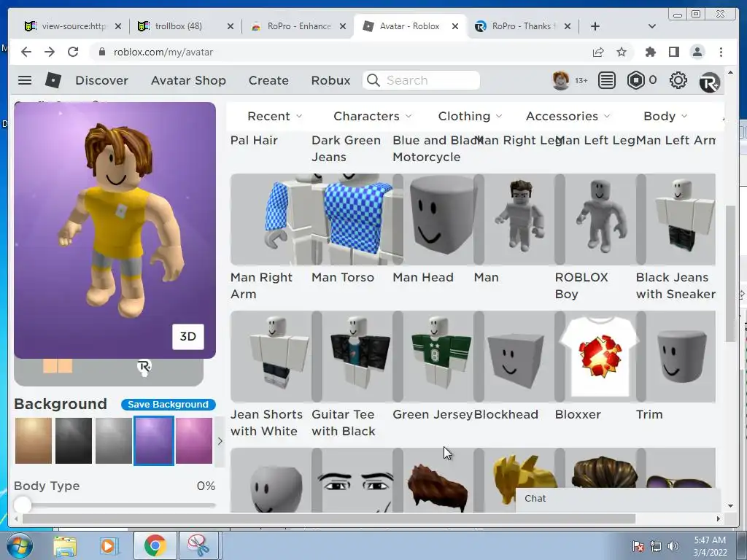Click the horizontal scrollbar at page bottom

[x=329, y=518]
